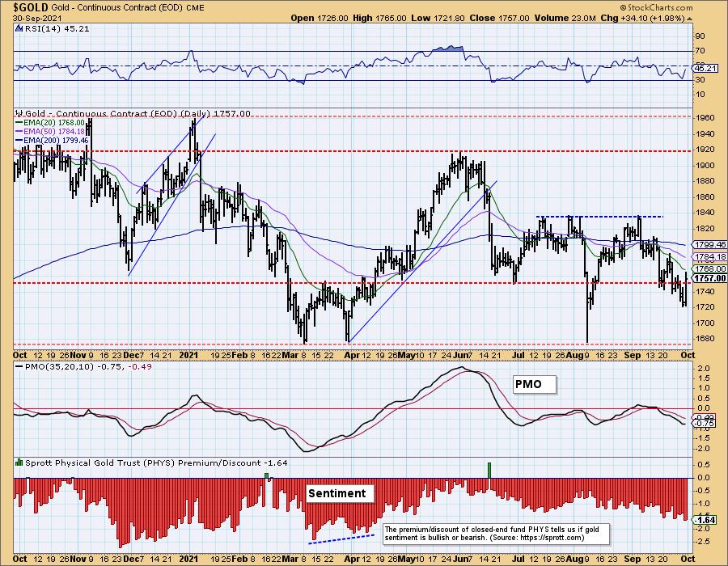Click the Gold daily price legend icon
This screenshot has width=728, height=566.
coord(19,113)
